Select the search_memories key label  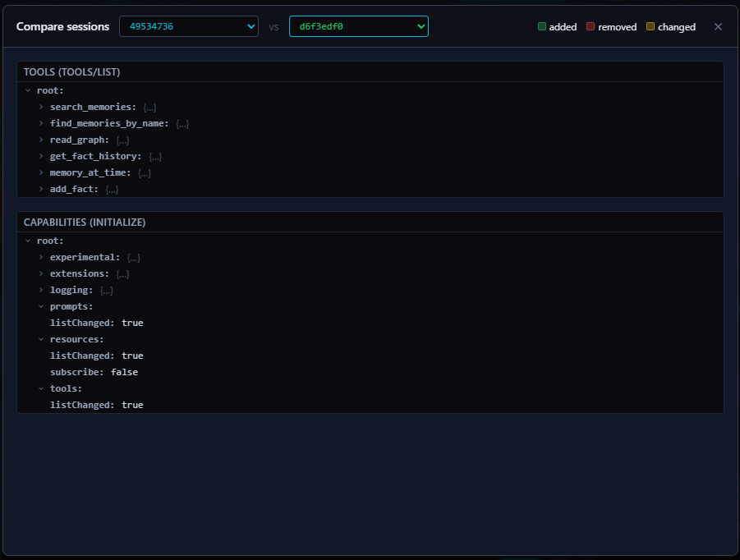93,107
